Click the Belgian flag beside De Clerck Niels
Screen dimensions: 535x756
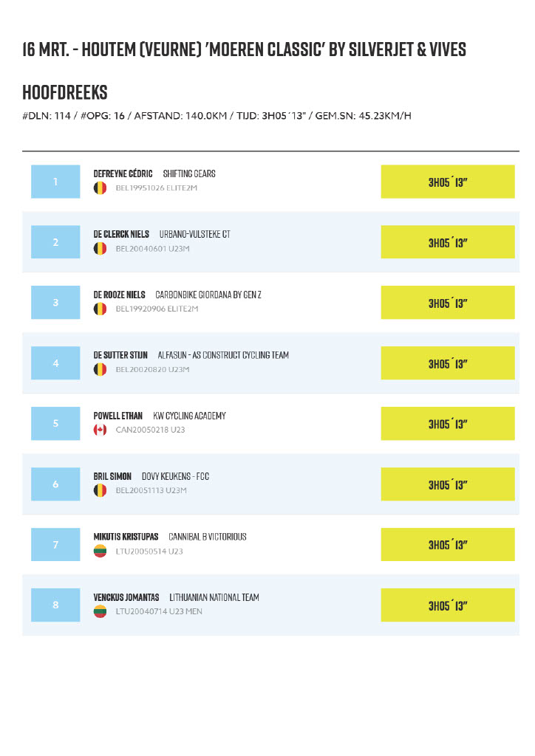pyautogui.click(x=100, y=249)
